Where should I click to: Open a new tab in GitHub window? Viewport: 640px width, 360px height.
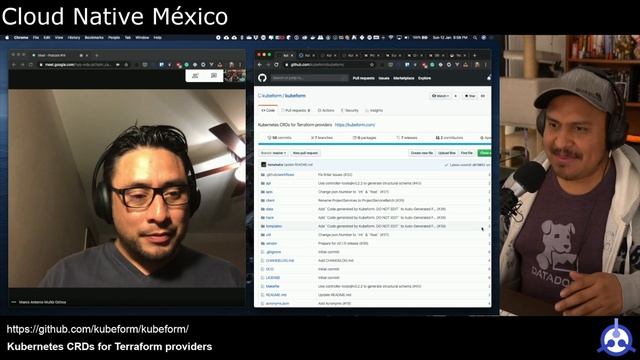[474, 55]
